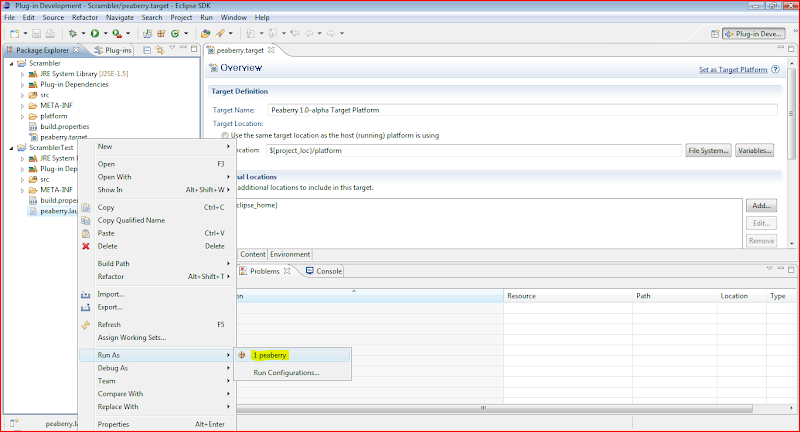Click the Plug-in Development perspective button
The width and height of the screenshot is (800, 432).
coord(753,34)
